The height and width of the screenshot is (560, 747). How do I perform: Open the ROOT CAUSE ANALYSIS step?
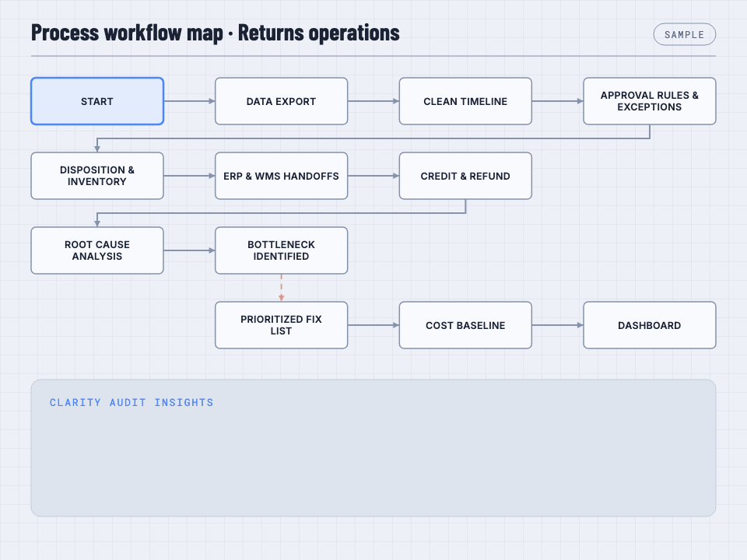97,250
